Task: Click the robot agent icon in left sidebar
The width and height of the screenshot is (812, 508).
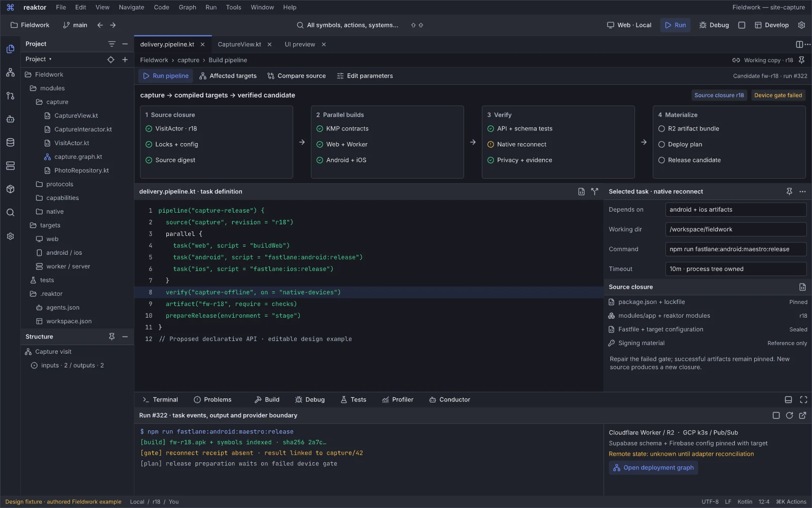Action: click(x=10, y=119)
